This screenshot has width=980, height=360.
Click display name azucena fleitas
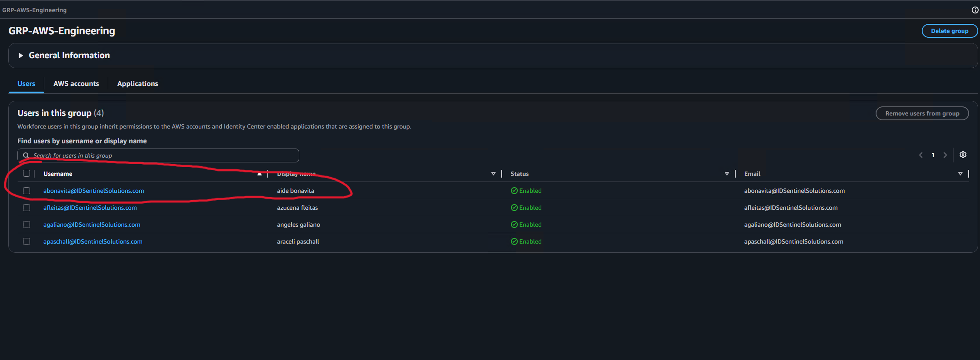click(x=297, y=208)
